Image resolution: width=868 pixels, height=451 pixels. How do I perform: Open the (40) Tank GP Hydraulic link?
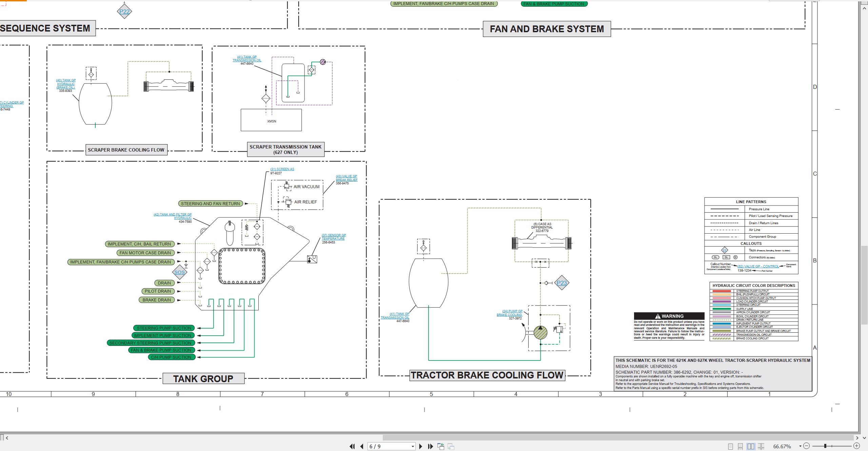[x=66, y=84]
